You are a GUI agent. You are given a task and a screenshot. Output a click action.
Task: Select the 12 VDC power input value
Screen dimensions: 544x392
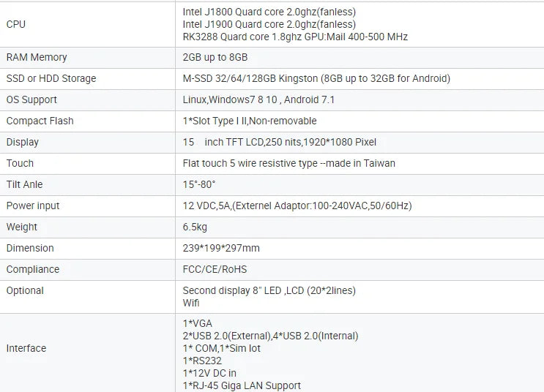coord(297,206)
